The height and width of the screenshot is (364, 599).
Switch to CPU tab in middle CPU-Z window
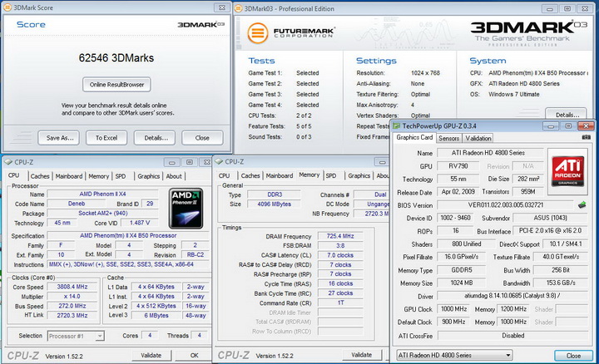click(x=225, y=175)
